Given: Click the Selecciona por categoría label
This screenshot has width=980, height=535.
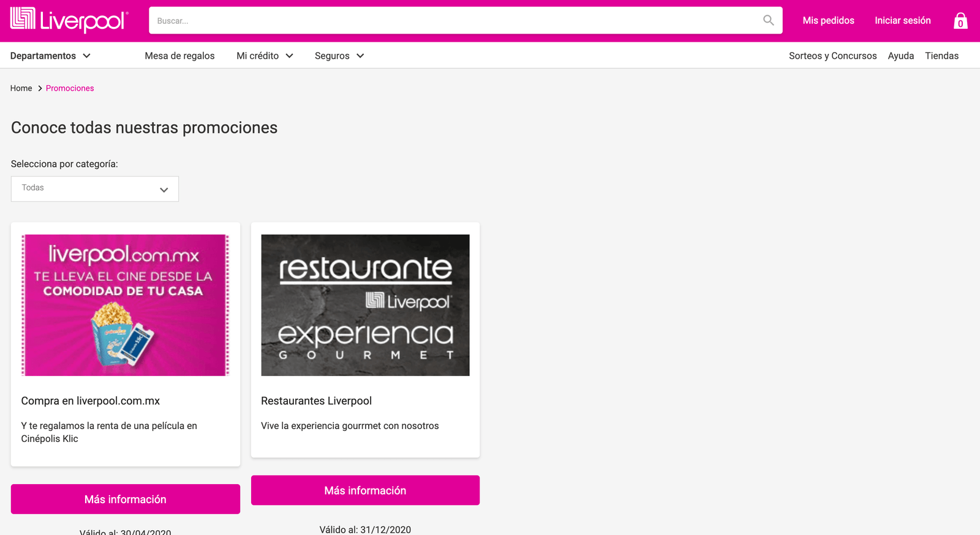Looking at the screenshot, I should click(x=64, y=164).
